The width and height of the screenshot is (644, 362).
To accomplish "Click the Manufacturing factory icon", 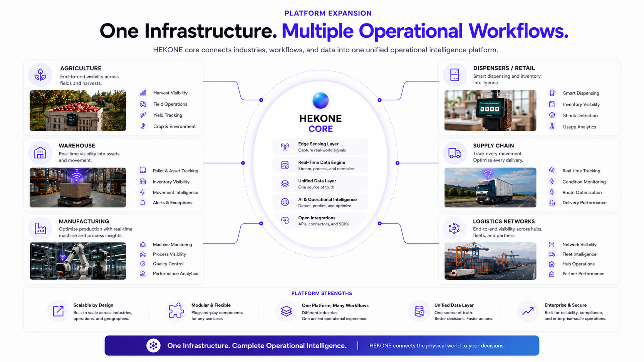I will coord(40,229).
